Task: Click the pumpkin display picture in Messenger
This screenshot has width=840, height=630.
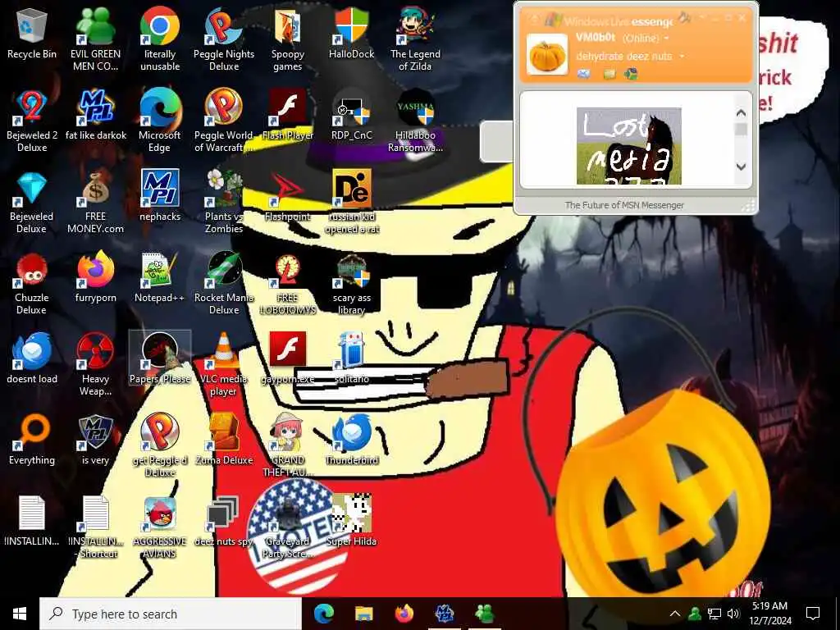Action: 547,54
